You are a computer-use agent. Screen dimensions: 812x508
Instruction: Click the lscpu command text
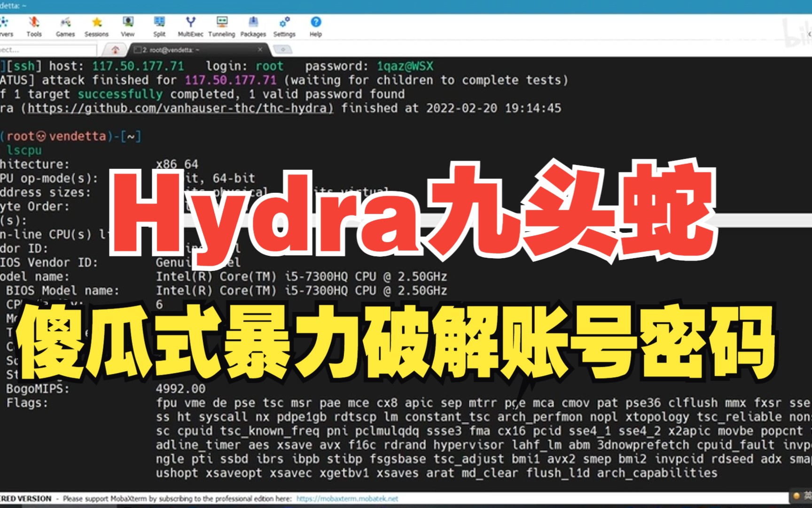pos(24,151)
